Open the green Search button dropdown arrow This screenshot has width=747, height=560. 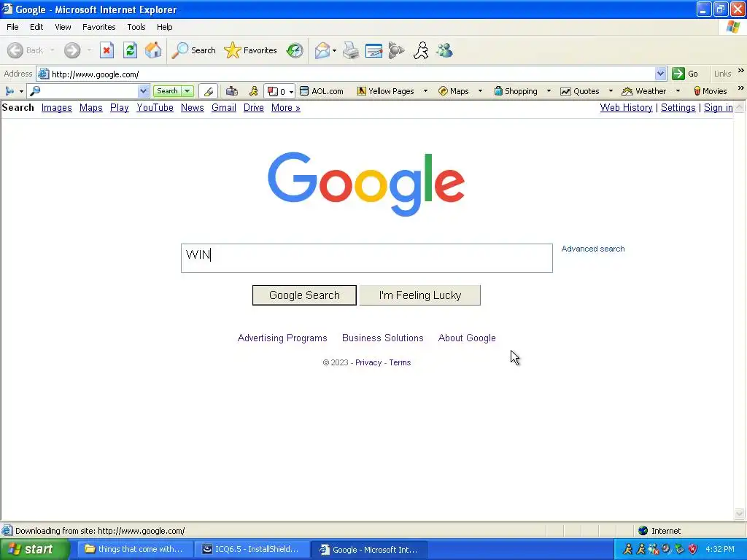point(187,91)
